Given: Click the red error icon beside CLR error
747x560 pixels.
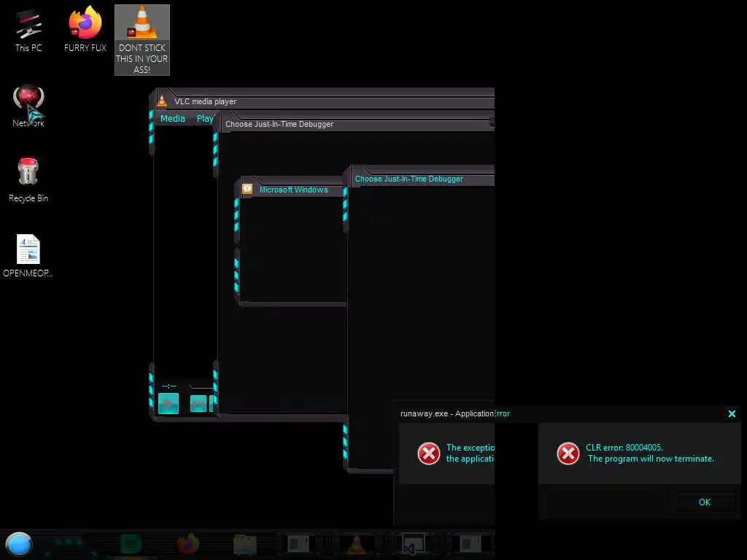Looking at the screenshot, I should 568,454.
